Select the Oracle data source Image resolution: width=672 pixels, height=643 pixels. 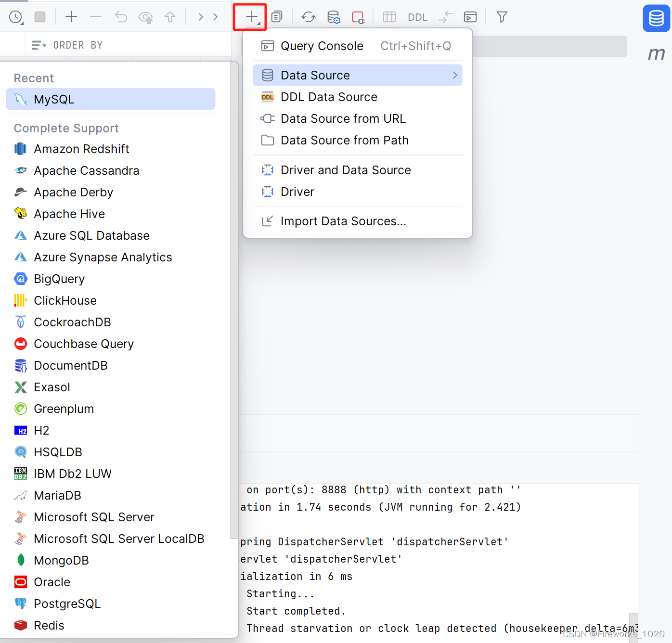111,582
